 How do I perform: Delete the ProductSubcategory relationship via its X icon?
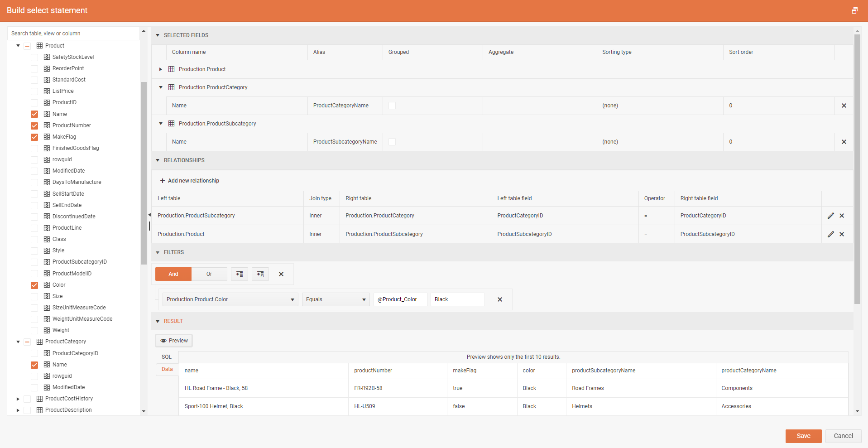(842, 216)
